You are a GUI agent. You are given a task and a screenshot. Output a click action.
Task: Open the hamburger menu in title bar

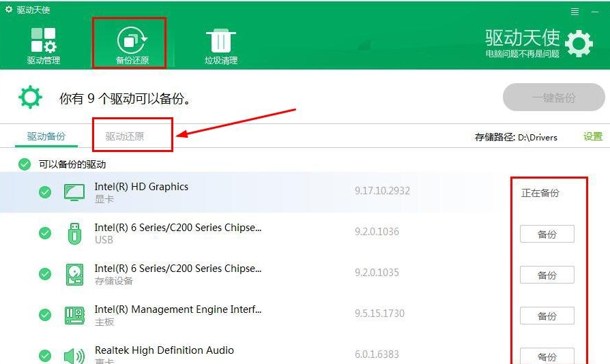[x=575, y=12]
